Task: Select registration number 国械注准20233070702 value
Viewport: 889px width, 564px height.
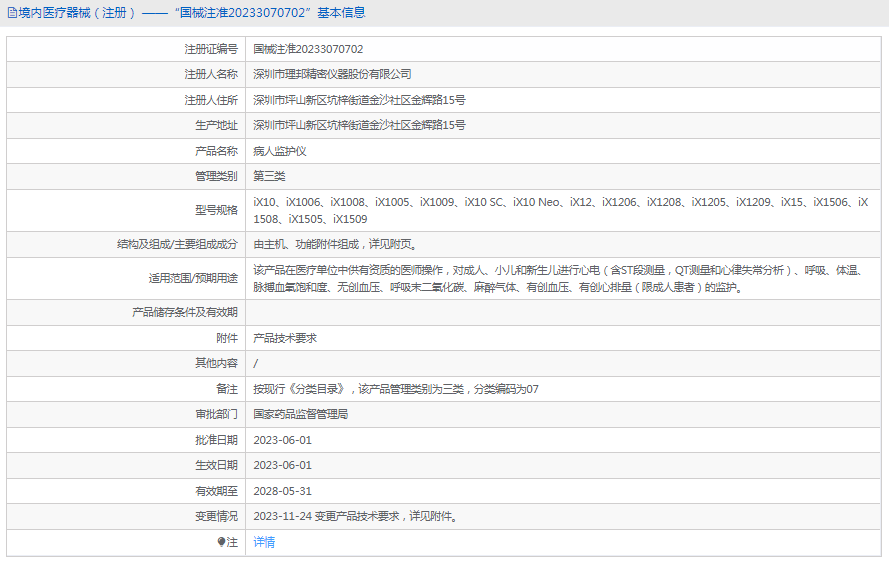Action: (308, 49)
